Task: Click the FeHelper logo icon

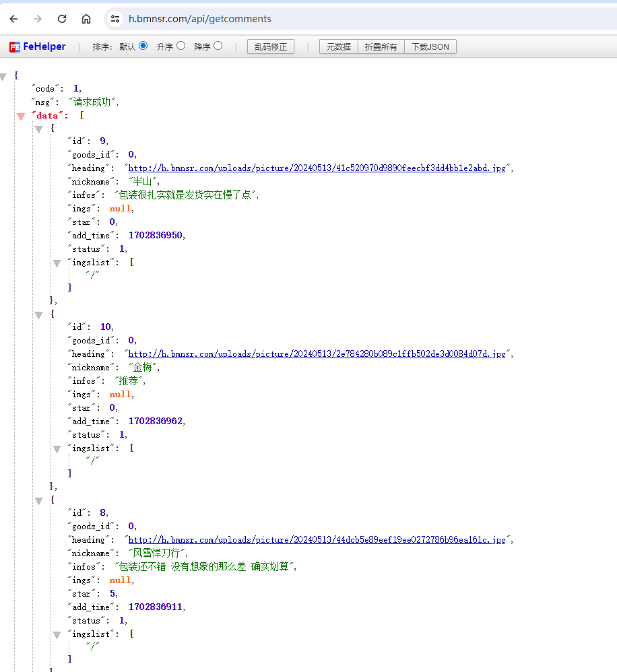Action: pos(15,47)
